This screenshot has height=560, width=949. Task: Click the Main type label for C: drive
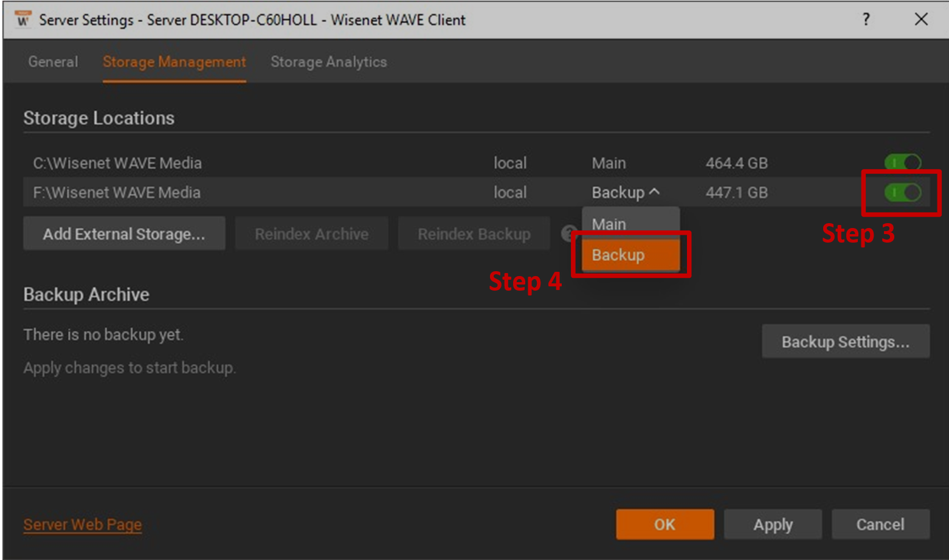point(609,163)
